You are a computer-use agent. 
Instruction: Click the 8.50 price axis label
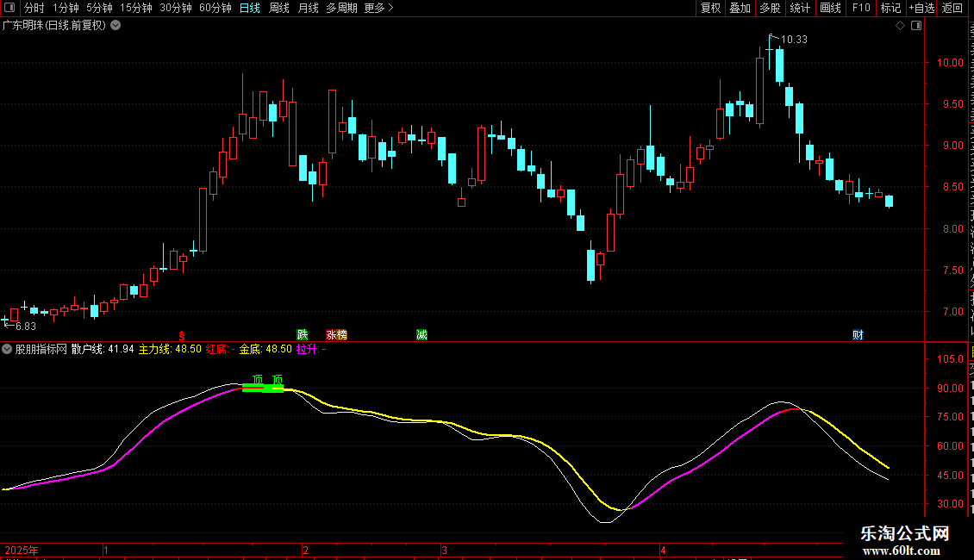[x=952, y=187]
